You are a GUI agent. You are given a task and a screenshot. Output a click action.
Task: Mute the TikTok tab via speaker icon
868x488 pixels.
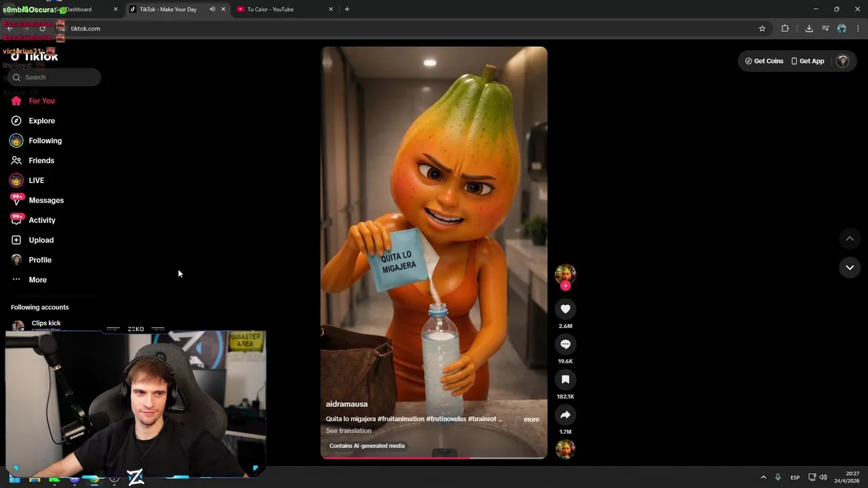[x=212, y=9]
